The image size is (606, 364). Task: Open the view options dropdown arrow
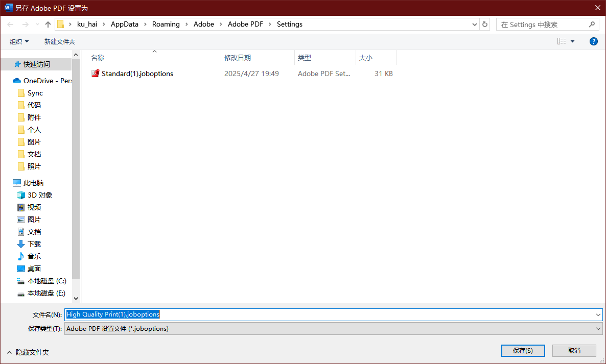[x=573, y=41]
